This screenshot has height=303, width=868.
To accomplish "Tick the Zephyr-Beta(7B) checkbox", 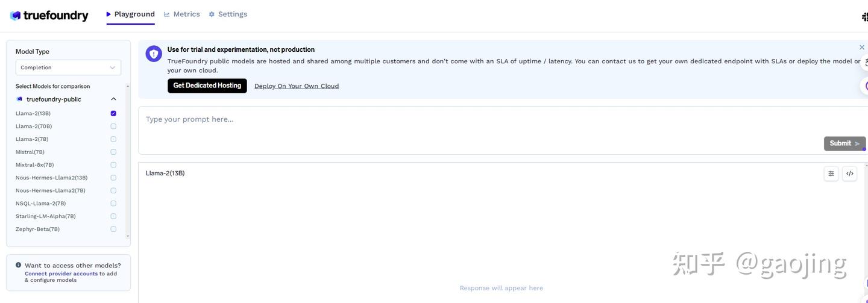I will [x=113, y=229].
